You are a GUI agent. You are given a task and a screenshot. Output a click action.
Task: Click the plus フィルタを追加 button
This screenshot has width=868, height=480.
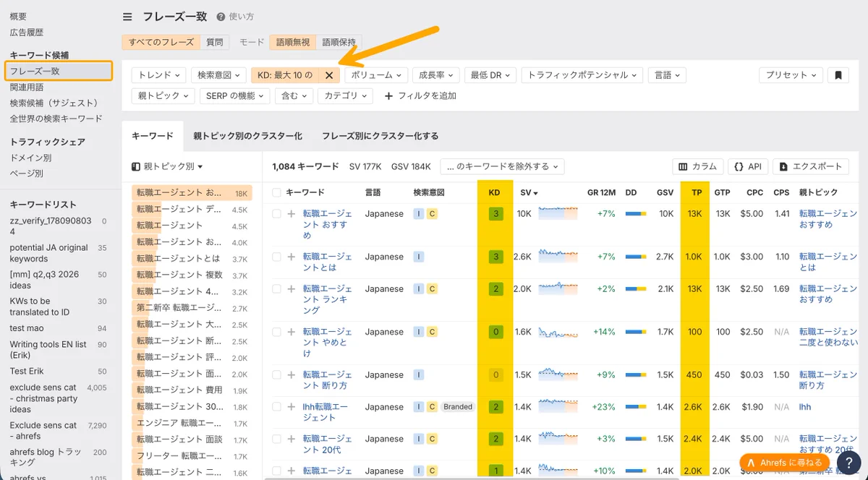(x=420, y=95)
